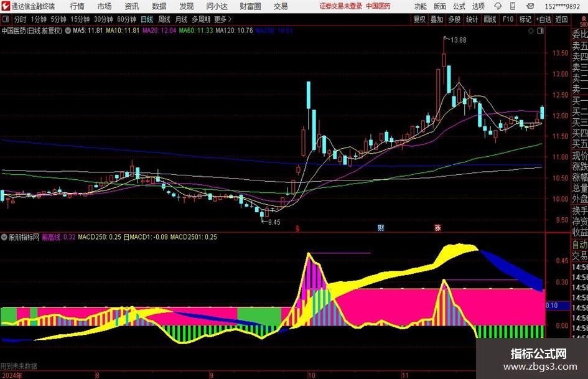Toggle the left panel layout icon
The height and width of the screenshot is (379, 588).
(6, 19)
